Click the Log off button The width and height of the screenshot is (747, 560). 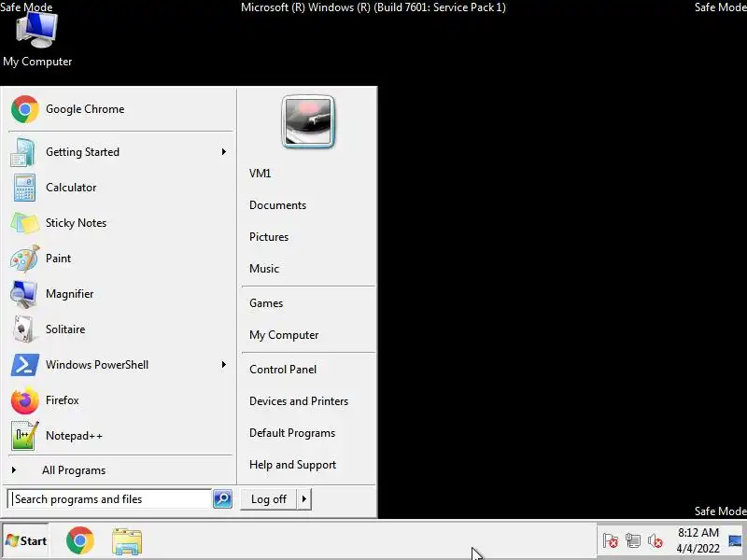point(269,499)
